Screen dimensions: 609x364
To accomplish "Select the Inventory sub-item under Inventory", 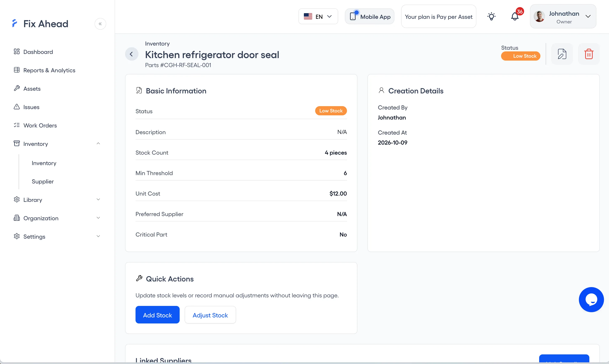I will 44,163.
